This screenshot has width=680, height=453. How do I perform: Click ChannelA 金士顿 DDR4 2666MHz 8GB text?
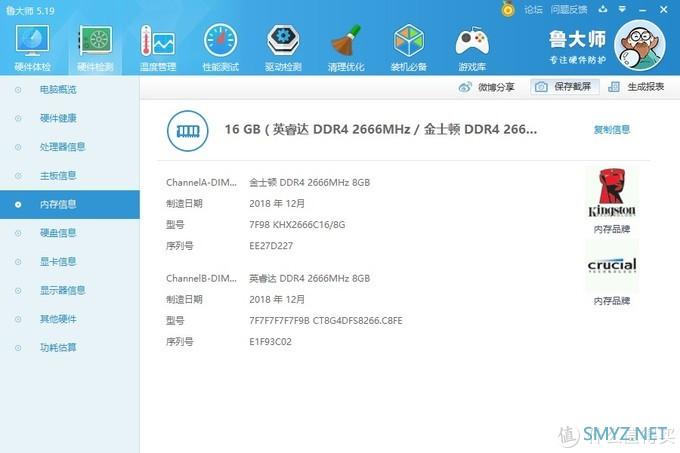coord(309,183)
